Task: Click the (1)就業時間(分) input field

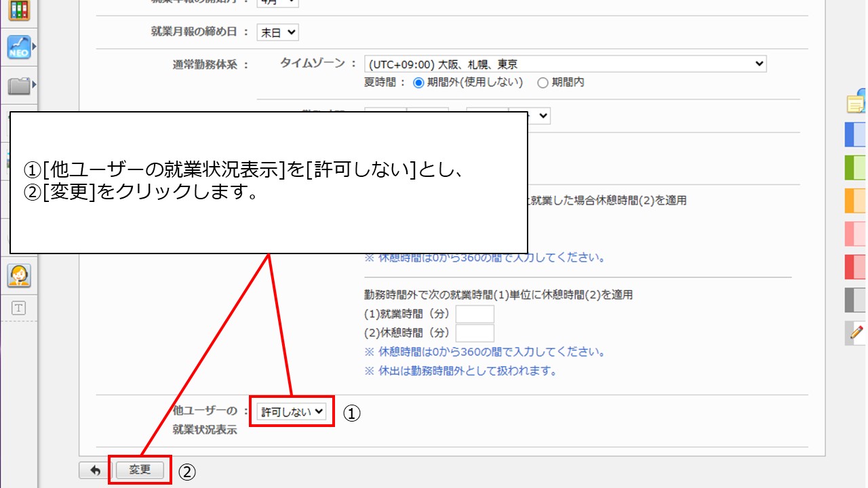Action: [475, 314]
